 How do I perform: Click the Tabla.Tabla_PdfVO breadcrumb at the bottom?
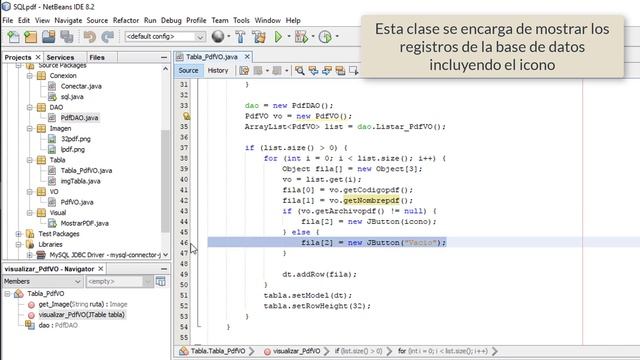pos(218,351)
